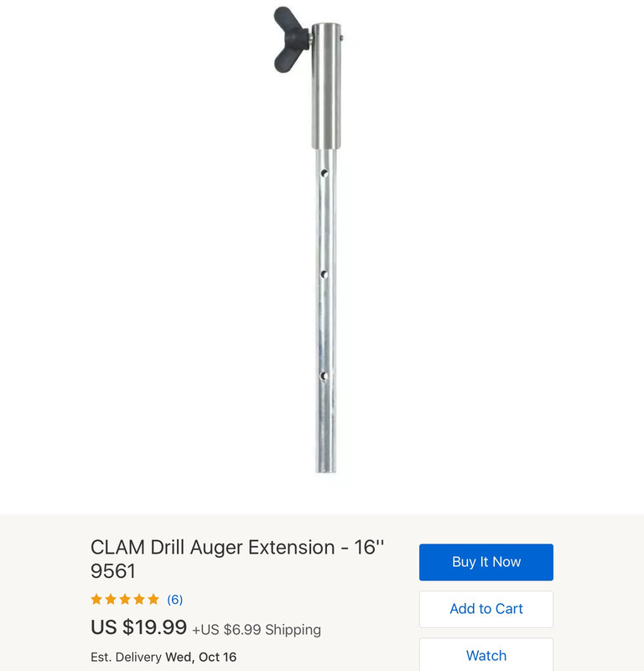
Task: Click the middle hole on auger shaft
Action: pos(325,274)
